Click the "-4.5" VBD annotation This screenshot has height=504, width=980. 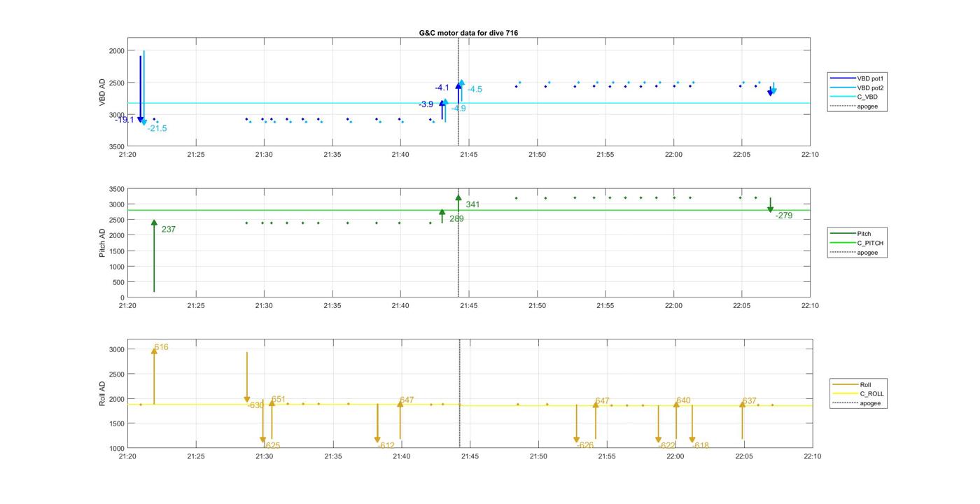(x=475, y=90)
